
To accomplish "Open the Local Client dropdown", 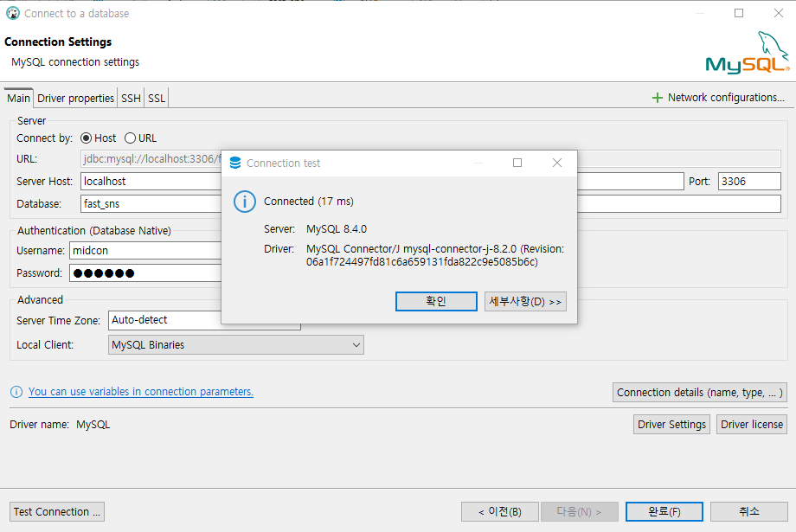I will tap(236, 345).
